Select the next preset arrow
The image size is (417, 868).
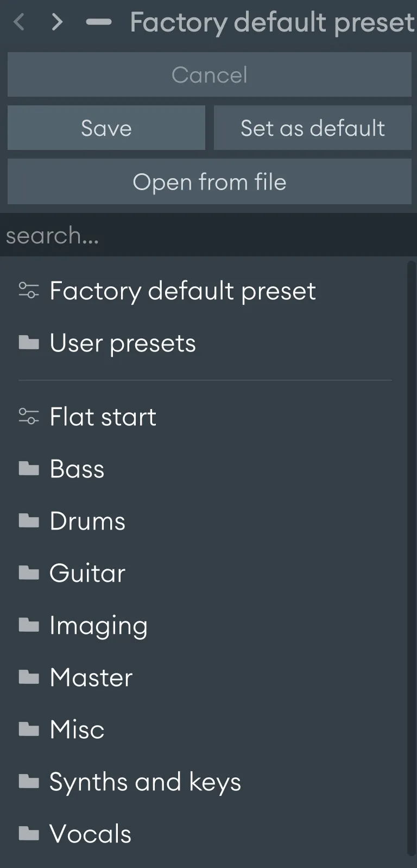coord(56,22)
